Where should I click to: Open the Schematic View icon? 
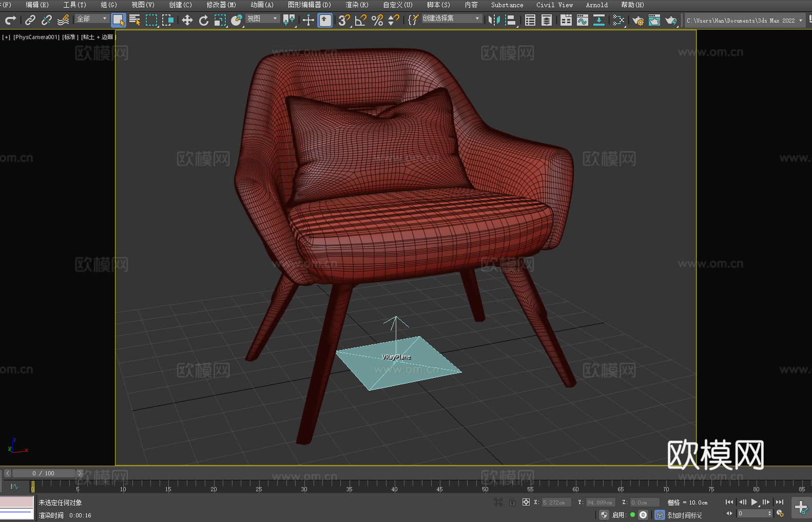pyautogui.click(x=618, y=20)
